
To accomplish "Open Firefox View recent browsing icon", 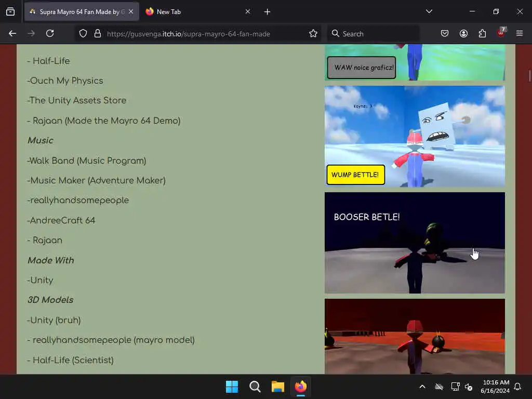I will 10,11.
